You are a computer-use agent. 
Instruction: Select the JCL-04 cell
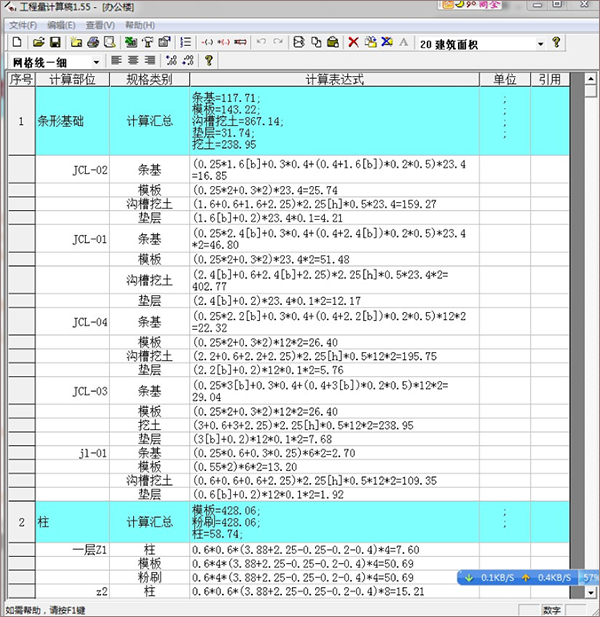(72, 322)
